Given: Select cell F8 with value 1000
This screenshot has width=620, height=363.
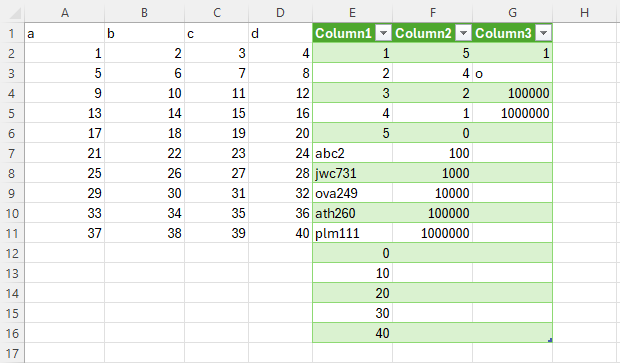Looking at the screenshot, I should point(433,173).
